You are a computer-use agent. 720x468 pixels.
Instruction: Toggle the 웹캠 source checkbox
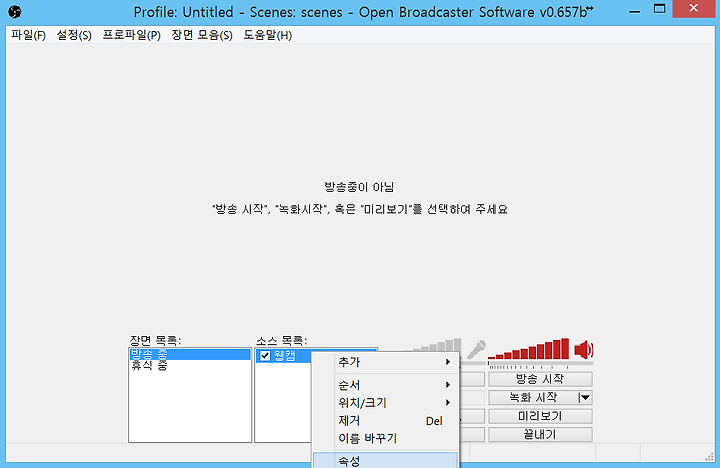click(x=265, y=355)
